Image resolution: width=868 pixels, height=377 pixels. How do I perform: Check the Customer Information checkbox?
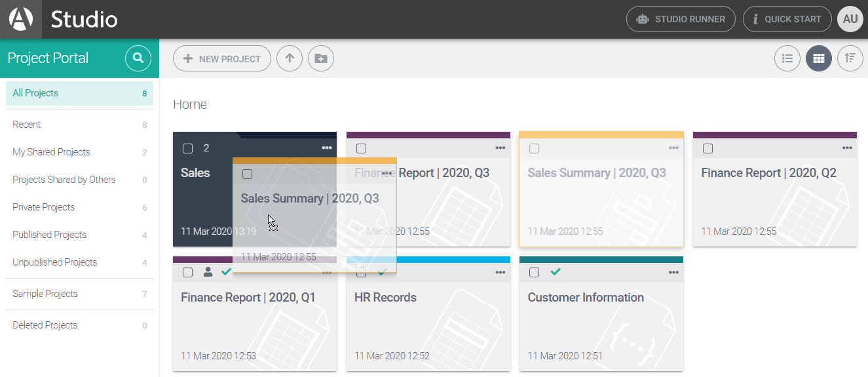click(x=534, y=273)
